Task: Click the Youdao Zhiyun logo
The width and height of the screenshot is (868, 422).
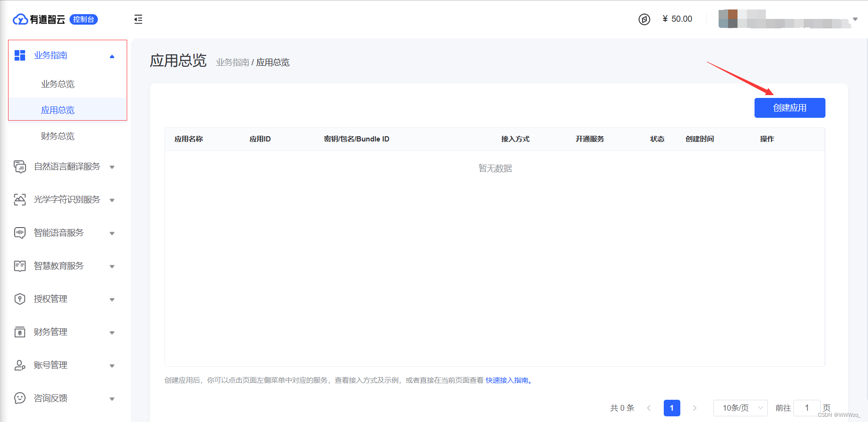Action: coord(39,19)
